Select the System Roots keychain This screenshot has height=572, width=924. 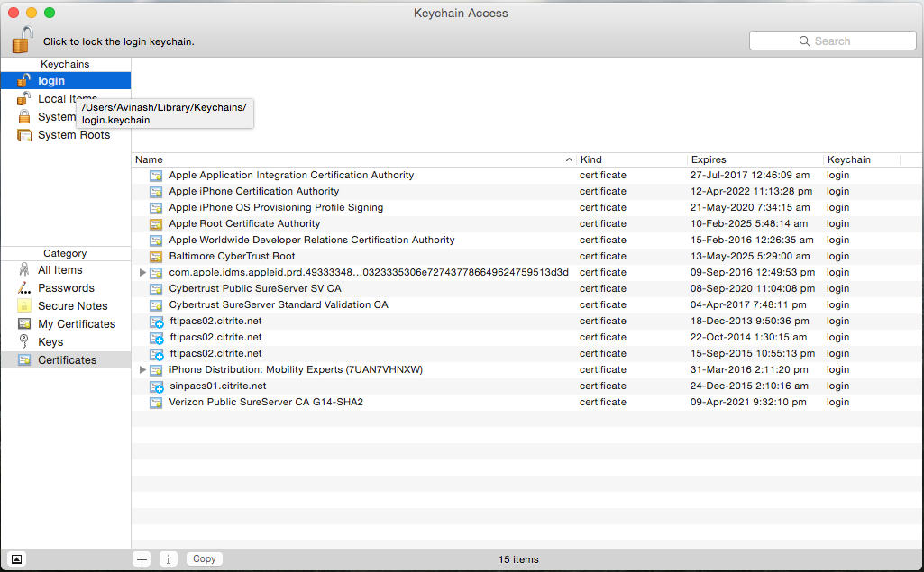73,135
